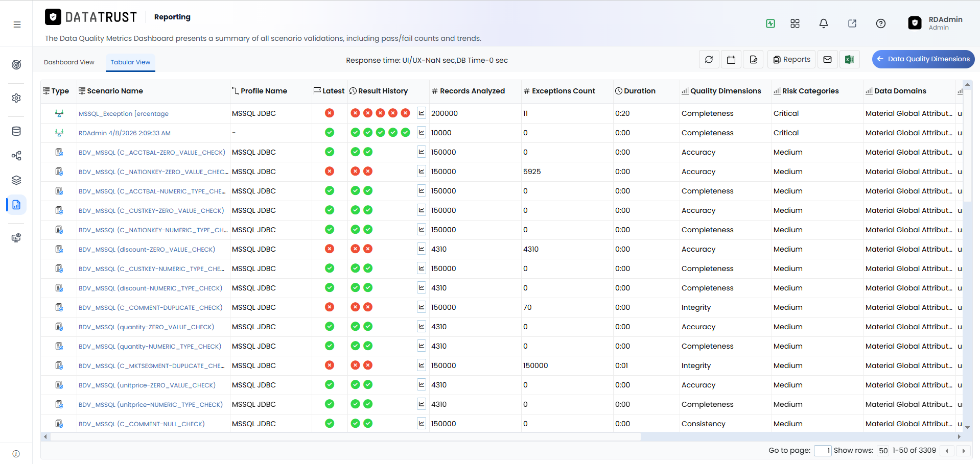This screenshot has height=464, width=980.
Task: Click the info icon at sidebar bottom
Action: pos(16,454)
